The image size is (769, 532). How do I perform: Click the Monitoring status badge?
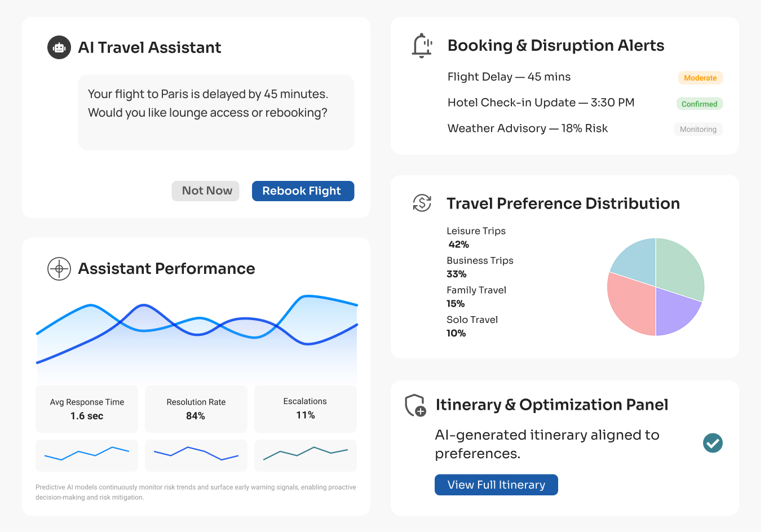[x=698, y=129]
